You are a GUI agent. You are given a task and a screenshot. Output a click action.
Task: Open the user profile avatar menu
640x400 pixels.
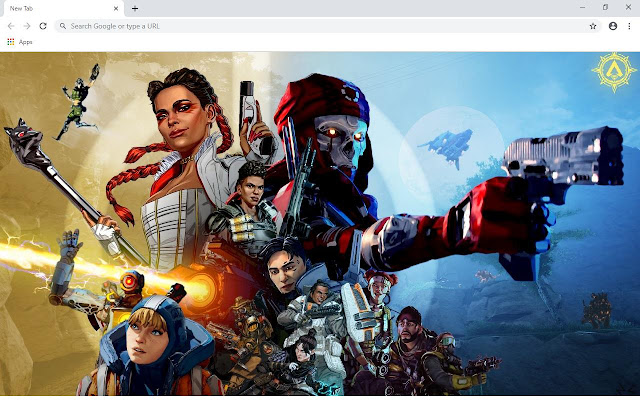coord(613,26)
